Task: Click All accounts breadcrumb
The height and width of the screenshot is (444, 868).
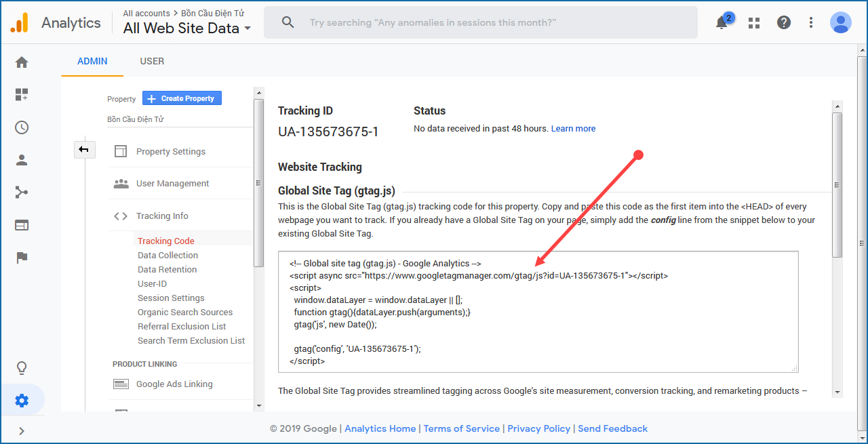Action: coord(146,13)
